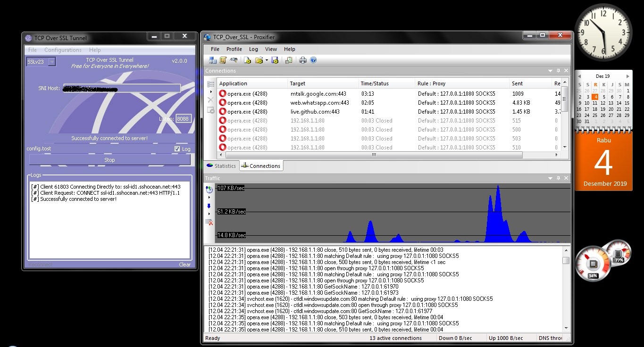The width and height of the screenshot is (644, 347).
Task: Switch to the Statistics tab
Action: tap(221, 166)
